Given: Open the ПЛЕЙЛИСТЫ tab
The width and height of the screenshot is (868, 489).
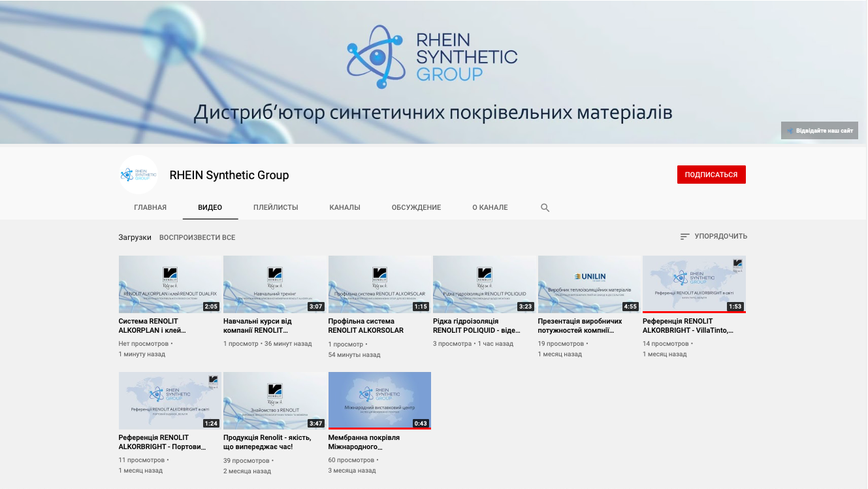Looking at the screenshot, I should click(276, 207).
